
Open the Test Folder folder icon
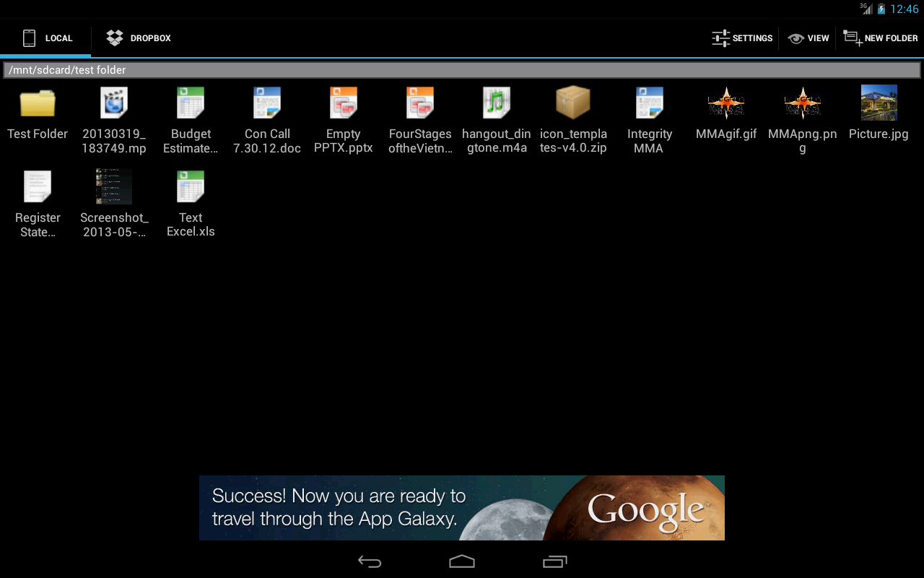tap(38, 103)
